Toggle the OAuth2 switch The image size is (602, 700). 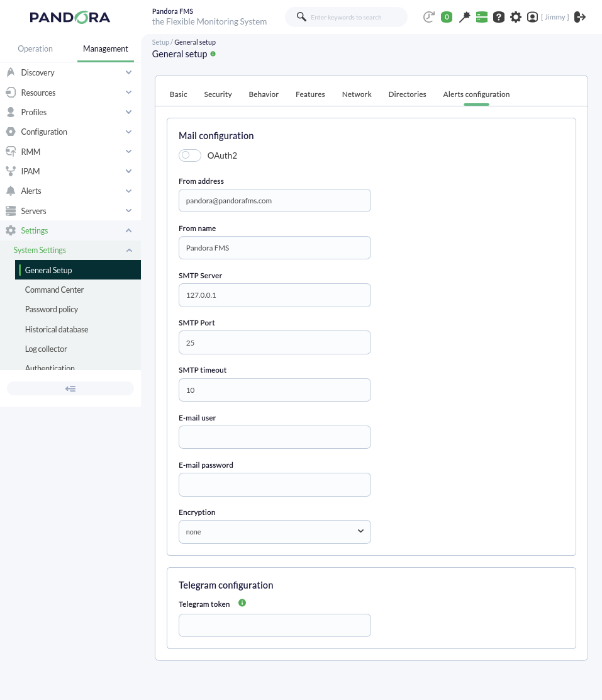point(190,155)
